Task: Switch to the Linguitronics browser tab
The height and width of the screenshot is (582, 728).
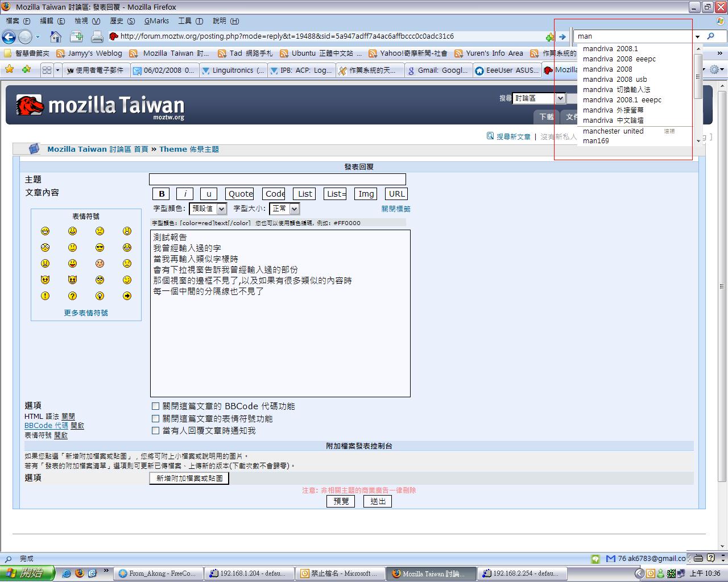Action: coord(233,70)
